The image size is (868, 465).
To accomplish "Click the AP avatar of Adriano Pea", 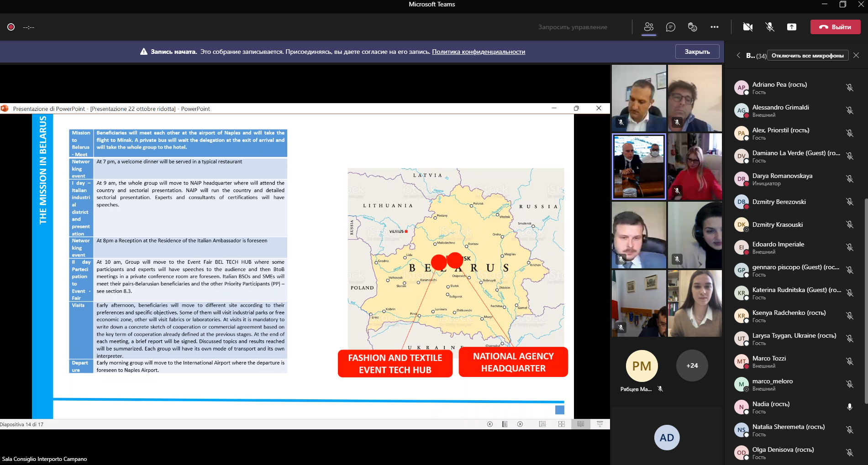I will pos(741,88).
